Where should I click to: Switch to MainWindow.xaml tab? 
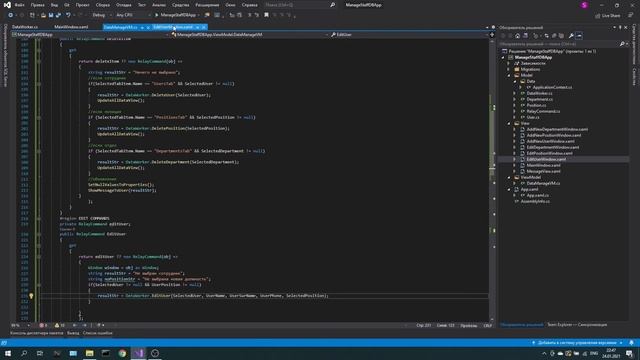71,27
